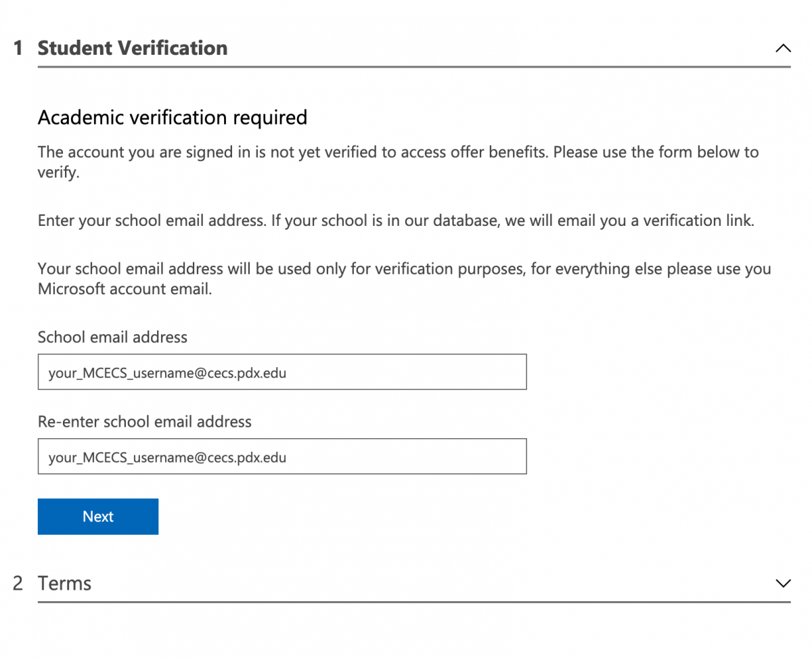Click the Re-enter school email address field
The image size is (812, 660).
click(x=281, y=456)
